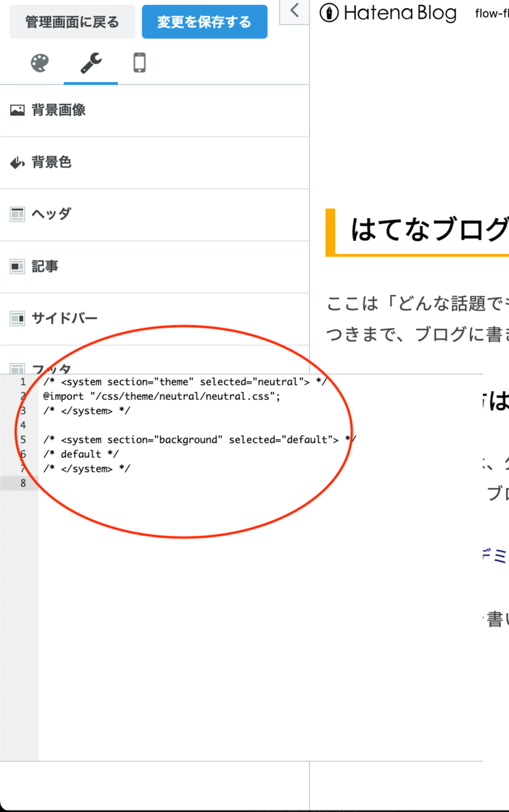Click the サイドバー layout icon
509x812 pixels.
[18, 319]
